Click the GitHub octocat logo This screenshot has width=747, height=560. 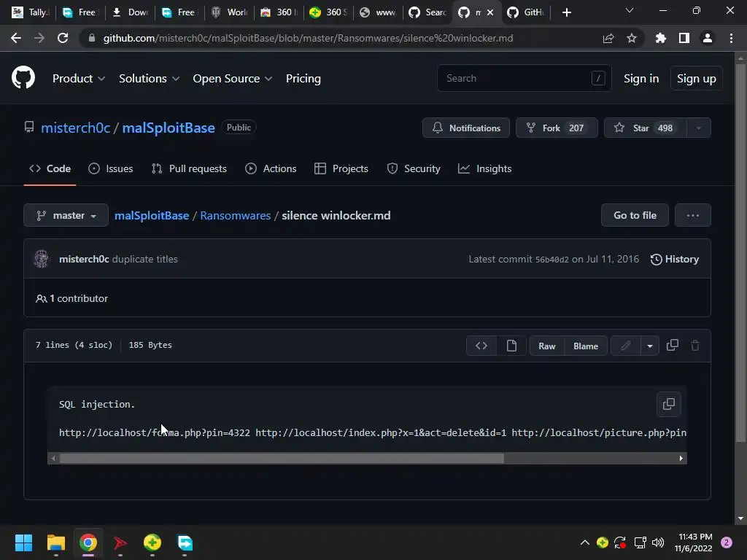click(23, 77)
